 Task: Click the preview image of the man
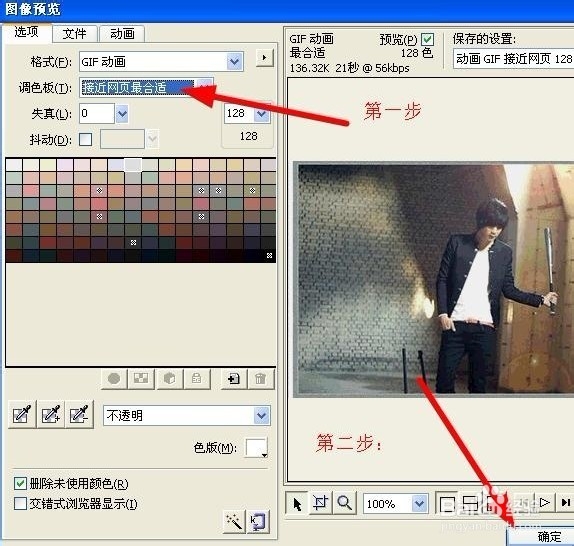pyautogui.click(x=435, y=280)
